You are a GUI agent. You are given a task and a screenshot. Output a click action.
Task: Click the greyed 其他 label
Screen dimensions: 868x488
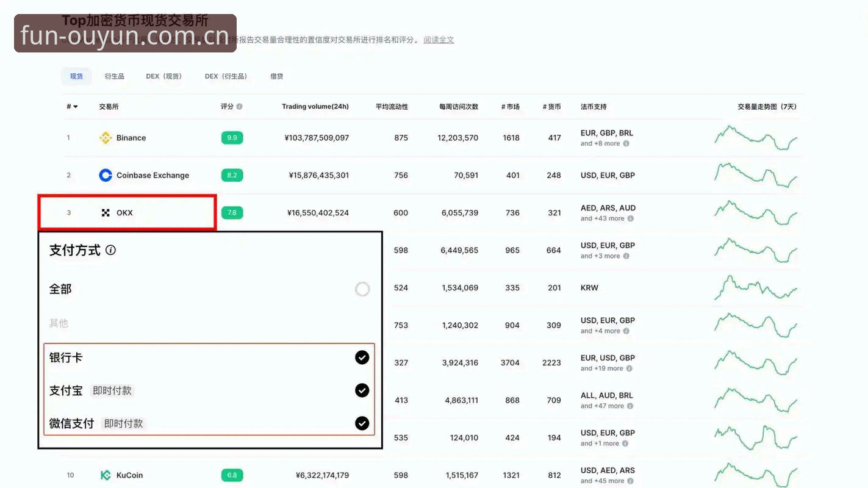pyautogui.click(x=59, y=323)
